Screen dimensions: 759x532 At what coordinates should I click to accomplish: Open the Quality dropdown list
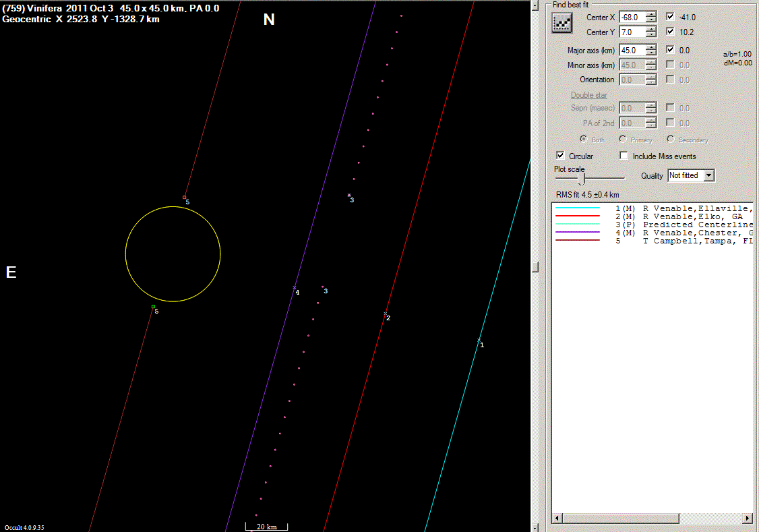(708, 175)
